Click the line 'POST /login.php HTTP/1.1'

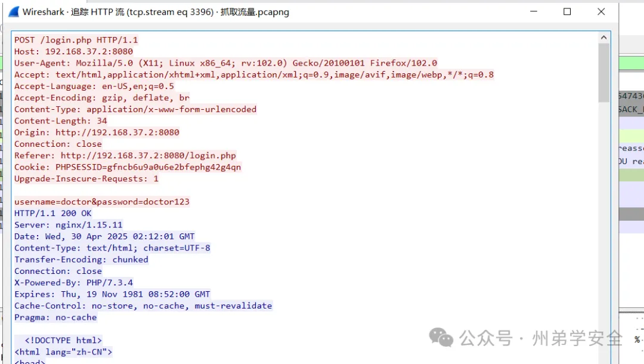point(76,40)
